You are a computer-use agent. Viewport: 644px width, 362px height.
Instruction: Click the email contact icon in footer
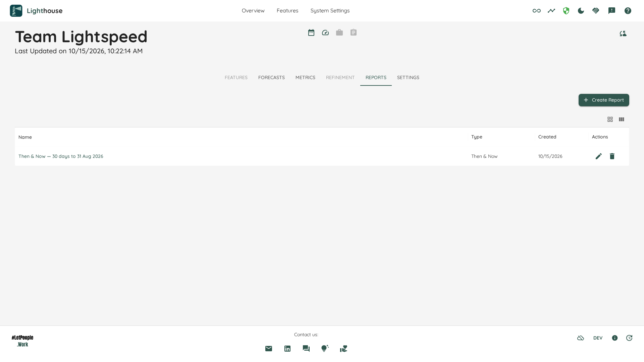tap(269, 349)
